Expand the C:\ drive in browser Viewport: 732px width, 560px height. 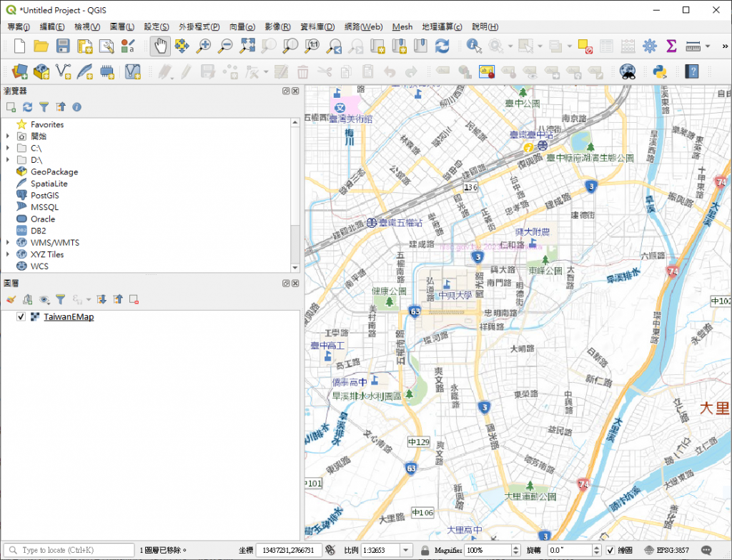[7, 148]
